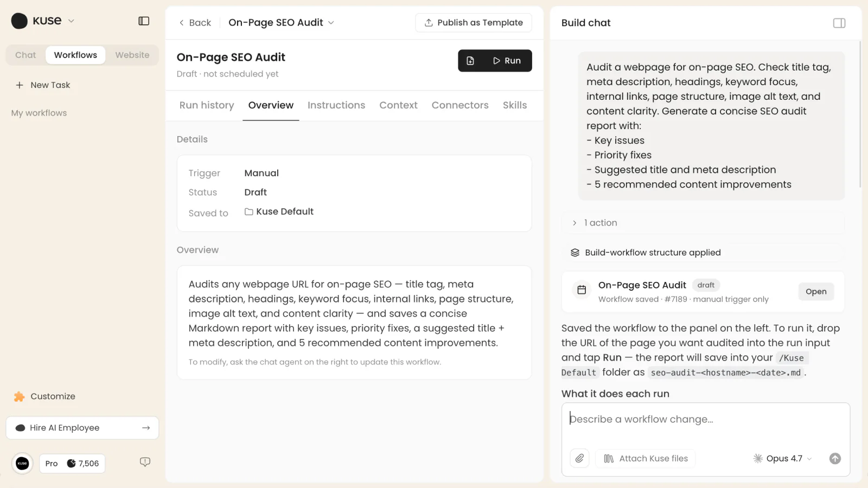Click the draft badge on workflow card
Viewport: 868px width, 488px height.
tap(706, 285)
